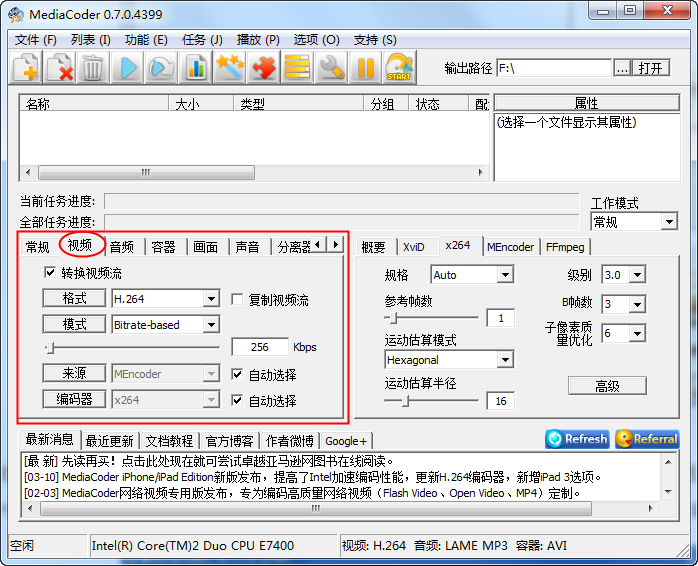Open the 文档教程 news tab
The width and height of the screenshot is (698, 566).
pos(170,441)
